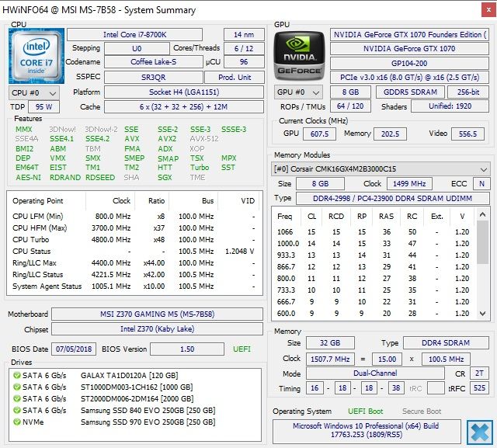
Task: Click the NVIDIA GeForce logo
Action: pyautogui.click(x=299, y=56)
